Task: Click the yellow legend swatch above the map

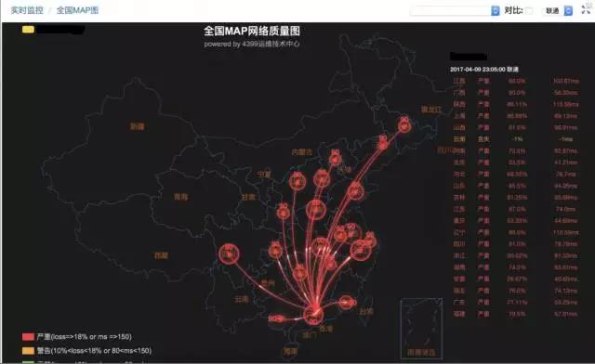Action: (28, 29)
